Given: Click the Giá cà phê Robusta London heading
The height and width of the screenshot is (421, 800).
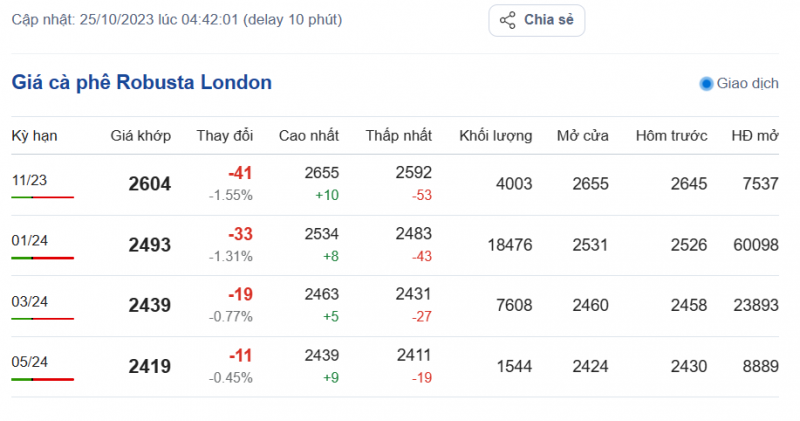Looking at the screenshot, I should click(x=142, y=82).
